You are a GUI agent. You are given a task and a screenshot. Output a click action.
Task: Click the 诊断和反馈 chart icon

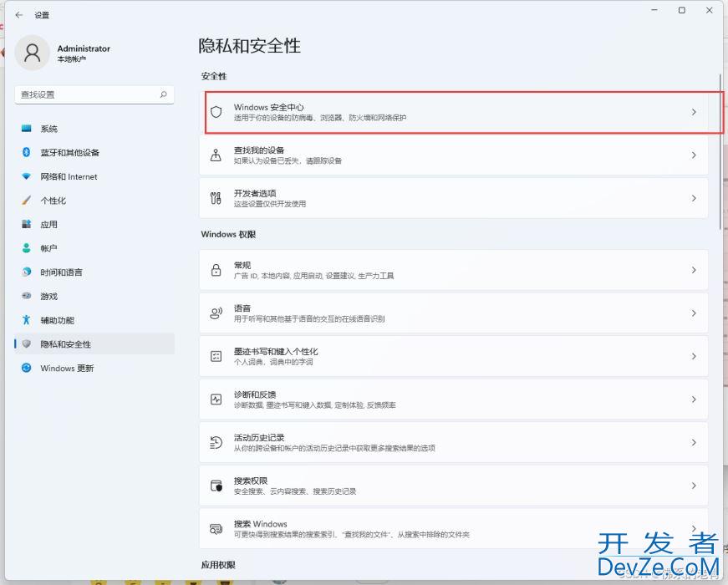click(x=216, y=399)
